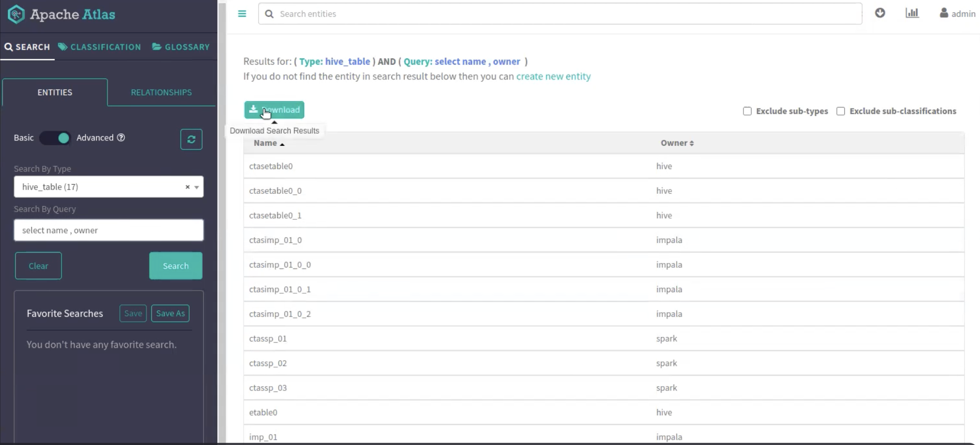Open the admin user menu
Screen dimensions: 980x445
pyautogui.click(x=957, y=14)
